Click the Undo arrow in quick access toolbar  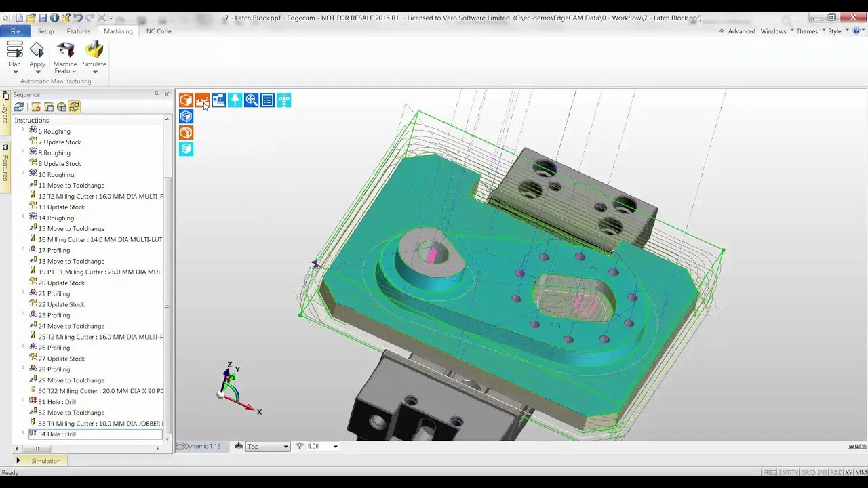[x=77, y=18]
